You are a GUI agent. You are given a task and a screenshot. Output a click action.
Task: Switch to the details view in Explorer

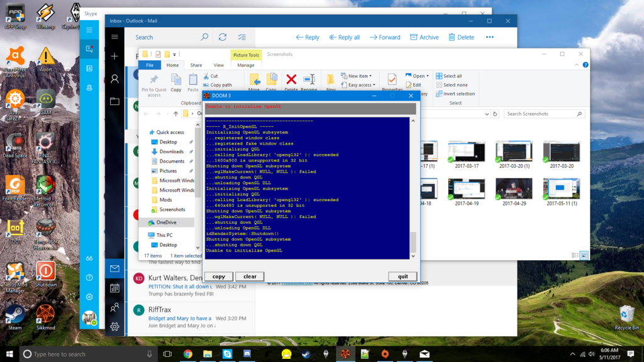click(x=575, y=255)
